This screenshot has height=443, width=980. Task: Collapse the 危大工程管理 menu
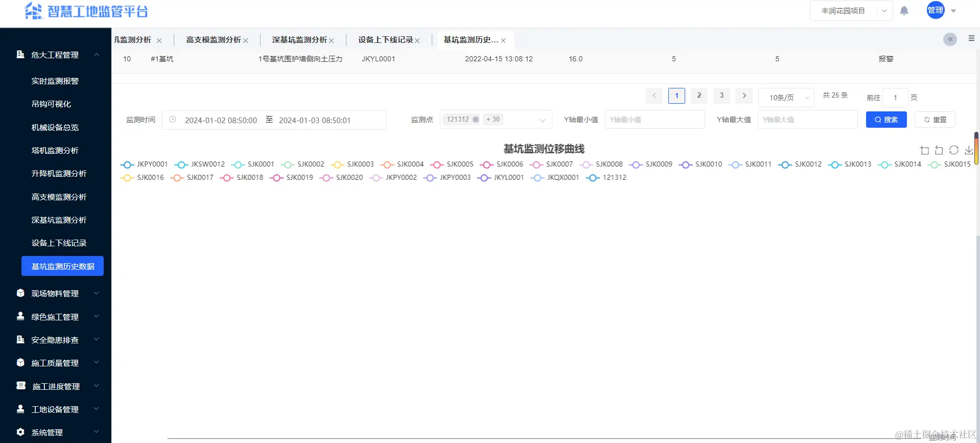(x=56, y=55)
